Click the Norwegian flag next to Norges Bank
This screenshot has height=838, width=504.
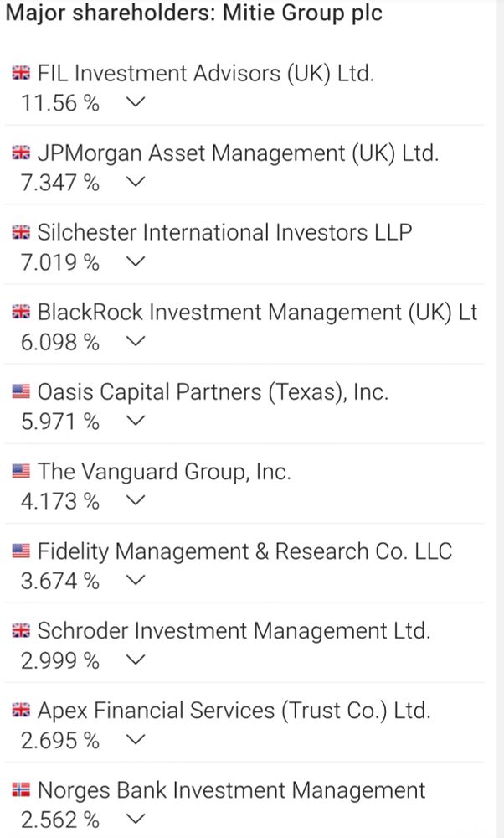[x=21, y=789]
